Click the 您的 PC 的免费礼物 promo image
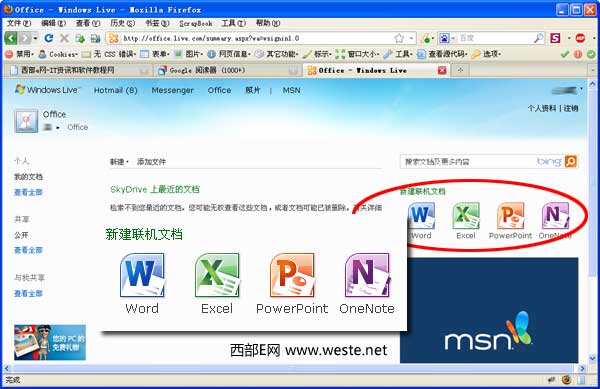The image size is (600, 389). [50, 342]
